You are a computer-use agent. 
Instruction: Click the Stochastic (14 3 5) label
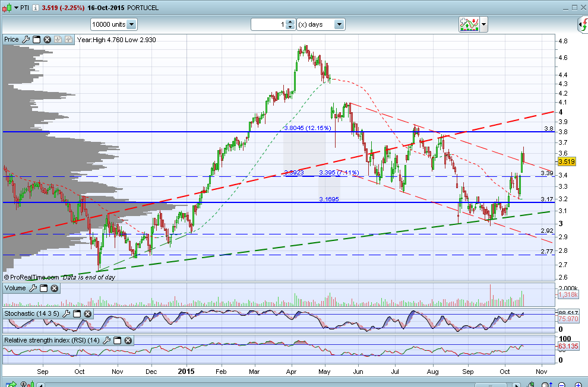pyautogui.click(x=31, y=313)
